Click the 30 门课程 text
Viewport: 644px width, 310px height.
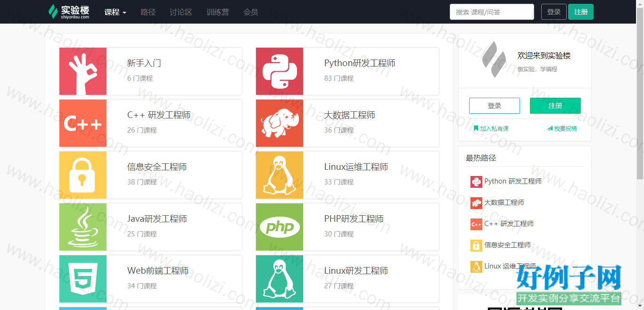point(339,234)
